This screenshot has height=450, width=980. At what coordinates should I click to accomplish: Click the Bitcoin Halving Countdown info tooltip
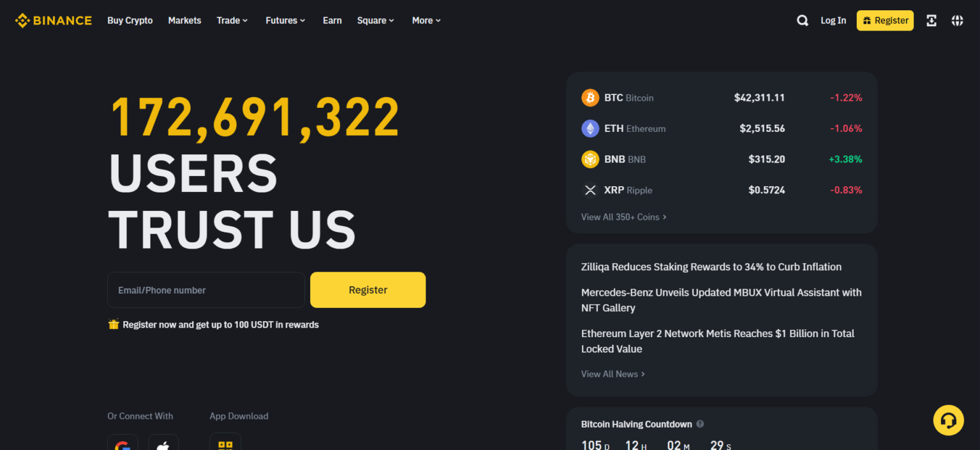699,424
